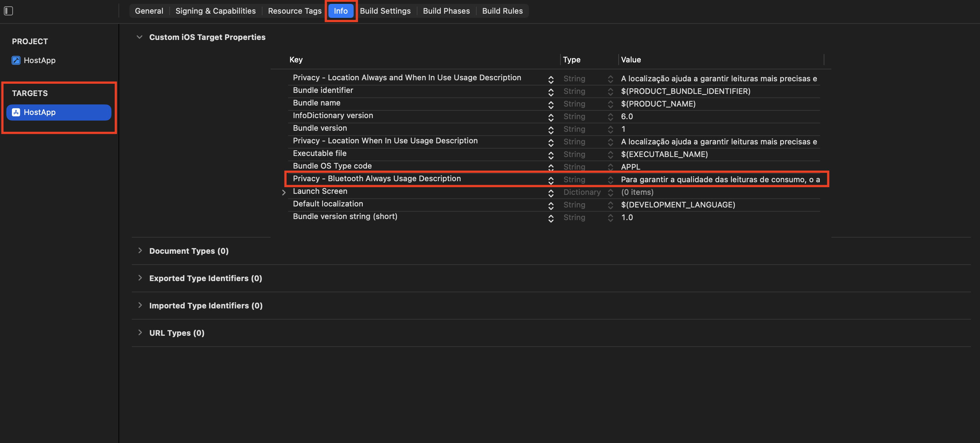Screen dimensions: 980x443
Task: Change type of InfoDictionary version row
Action: point(610,117)
